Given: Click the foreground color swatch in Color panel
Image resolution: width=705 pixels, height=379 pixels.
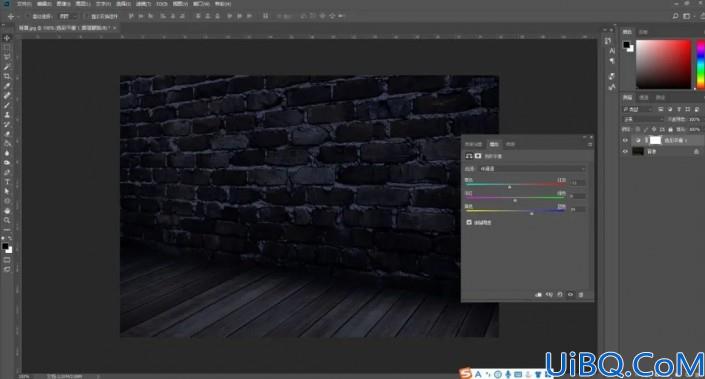Looking at the screenshot, I should coord(626,45).
